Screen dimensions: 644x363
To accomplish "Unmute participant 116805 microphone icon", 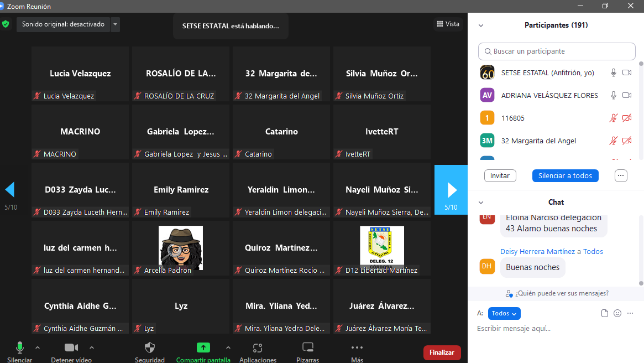I will [613, 118].
